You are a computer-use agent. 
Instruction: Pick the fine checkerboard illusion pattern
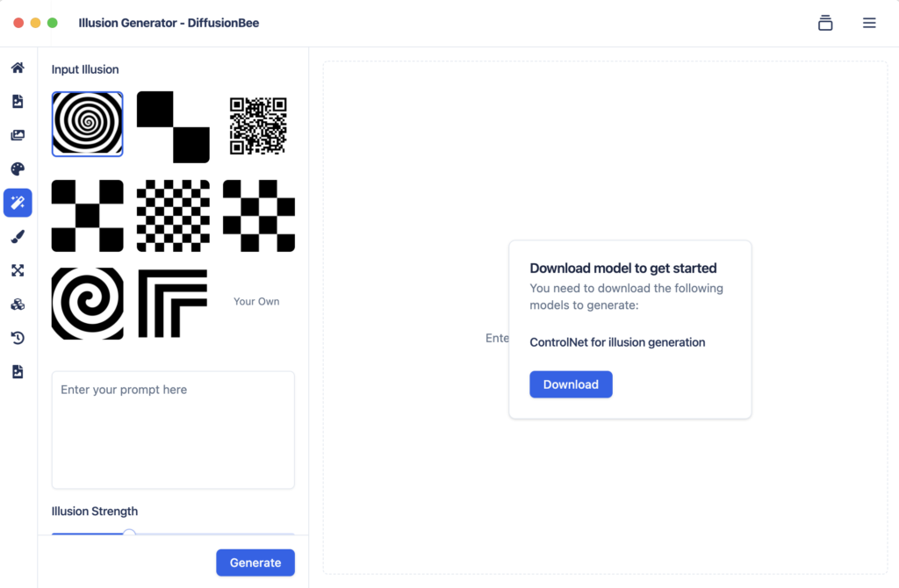click(x=173, y=216)
